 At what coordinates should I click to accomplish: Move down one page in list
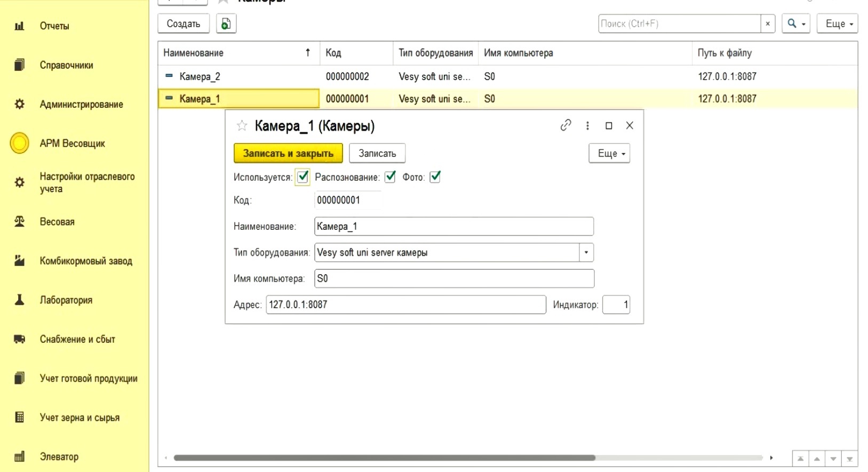coord(833,459)
